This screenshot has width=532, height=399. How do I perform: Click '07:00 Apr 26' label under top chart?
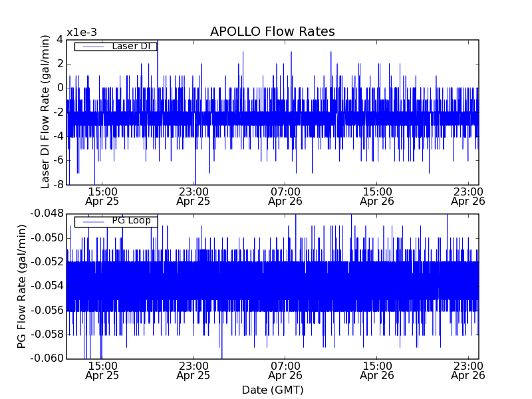pyautogui.click(x=285, y=196)
